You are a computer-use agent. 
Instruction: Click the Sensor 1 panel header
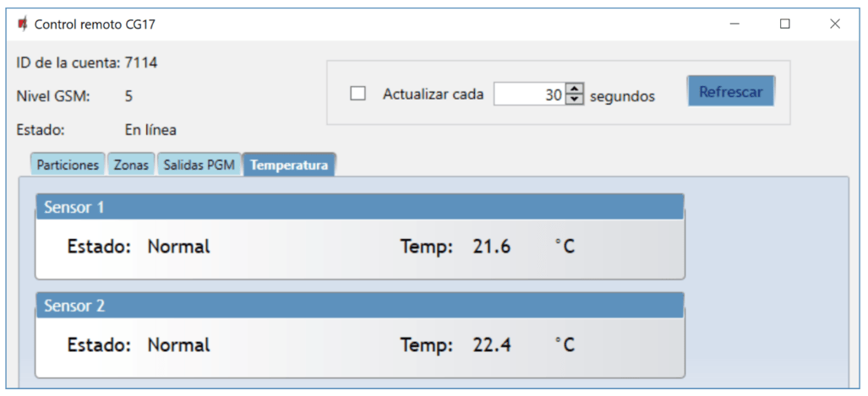click(x=359, y=207)
